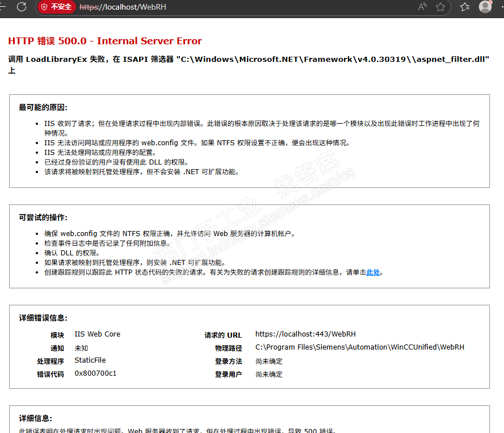Click the 错误代码 label

[x=51, y=374]
